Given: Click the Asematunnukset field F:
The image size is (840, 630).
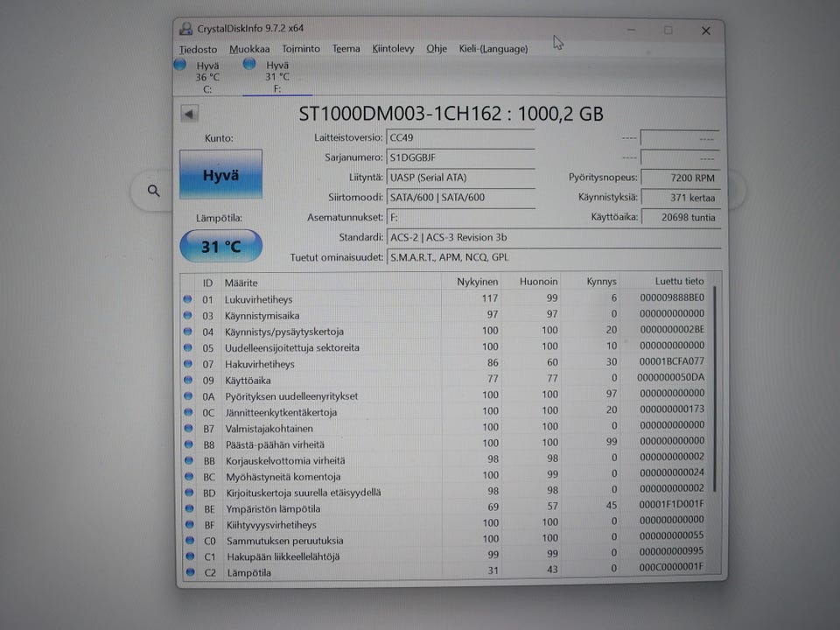Looking at the screenshot, I should pos(460,217).
